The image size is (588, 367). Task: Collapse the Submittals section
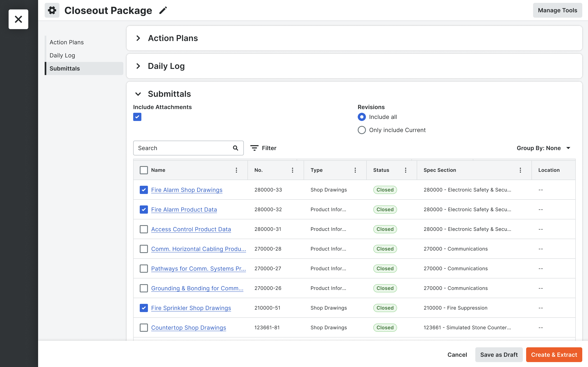(138, 94)
